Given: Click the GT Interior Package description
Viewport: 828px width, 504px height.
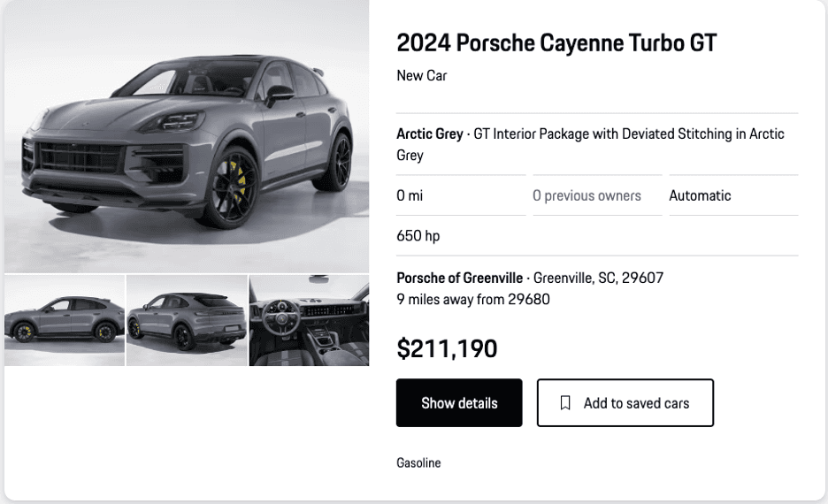Looking at the screenshot, I should pos(628,134).
